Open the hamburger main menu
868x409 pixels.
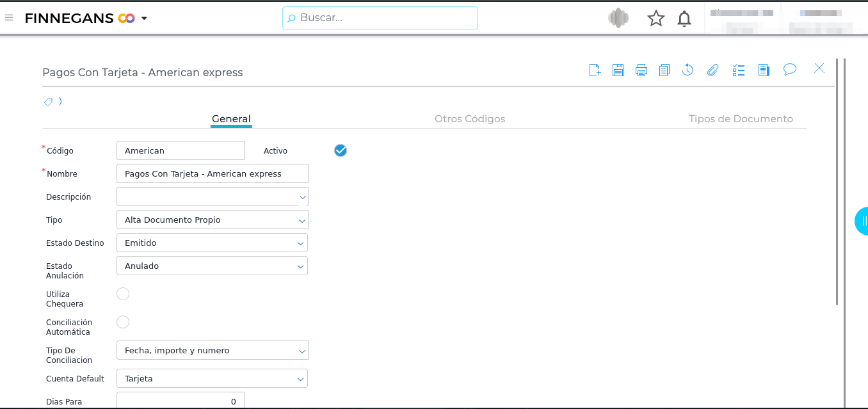(x=9, y=18)
